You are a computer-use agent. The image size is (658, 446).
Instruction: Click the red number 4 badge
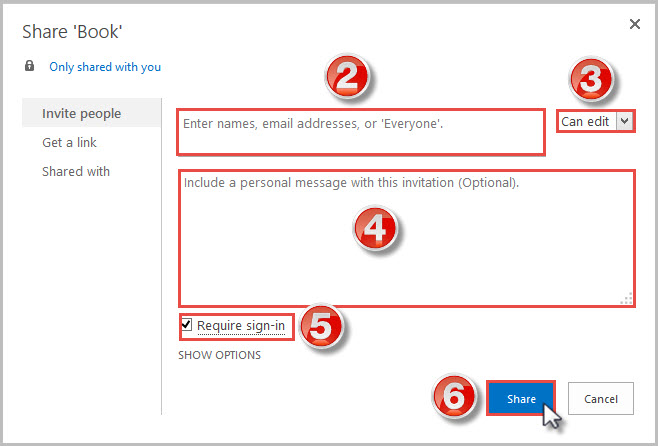click(x=375, y=228)
